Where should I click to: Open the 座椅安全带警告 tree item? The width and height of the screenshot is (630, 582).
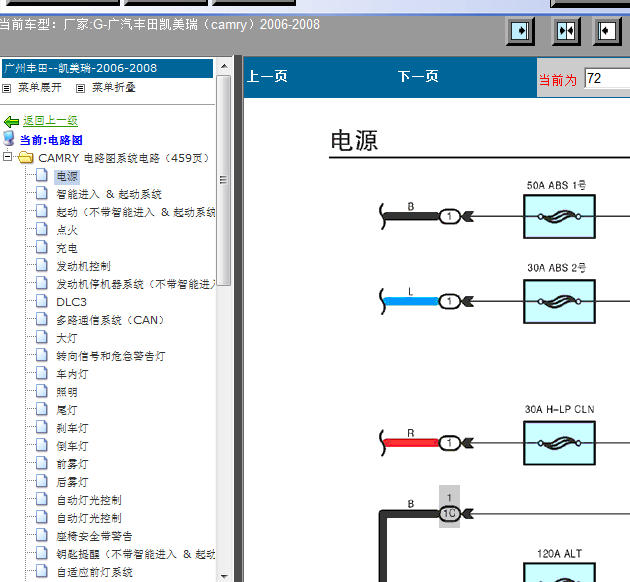point(94,536)
